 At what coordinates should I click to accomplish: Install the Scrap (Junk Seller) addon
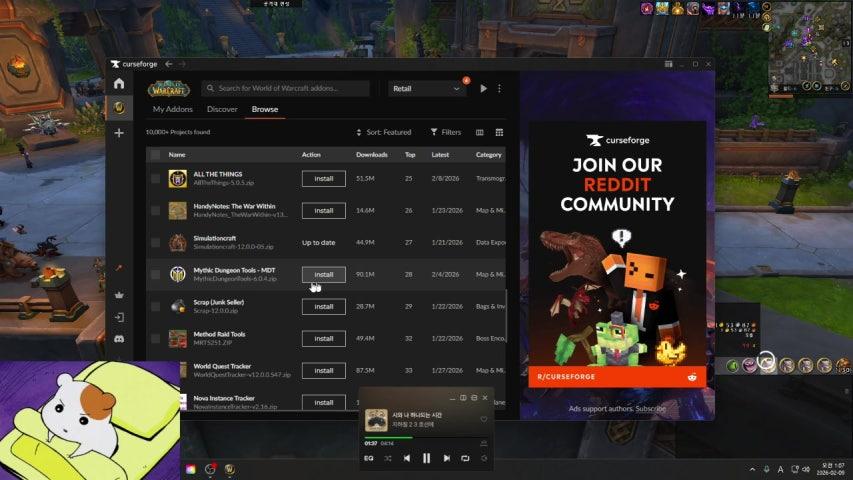(324, 307)
